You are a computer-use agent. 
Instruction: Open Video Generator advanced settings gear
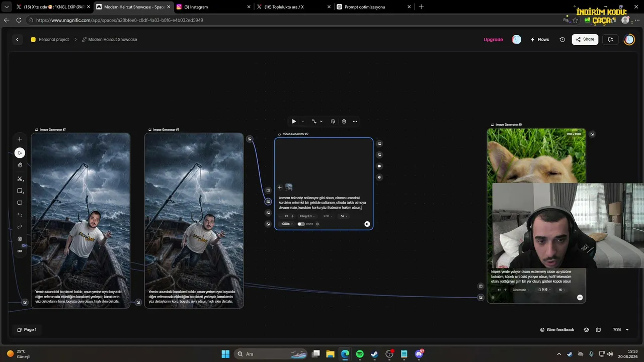[x=317, y=224]
